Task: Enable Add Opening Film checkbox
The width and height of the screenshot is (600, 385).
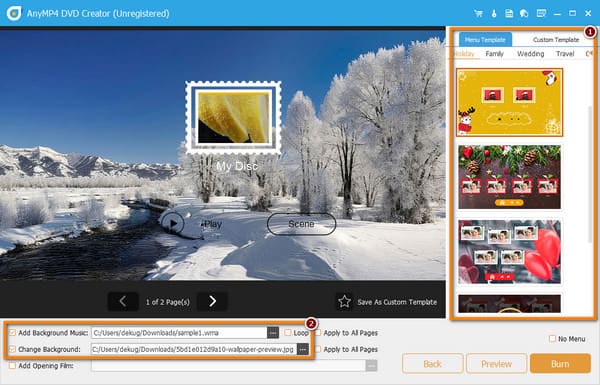Action: click(x=13, y=365)
